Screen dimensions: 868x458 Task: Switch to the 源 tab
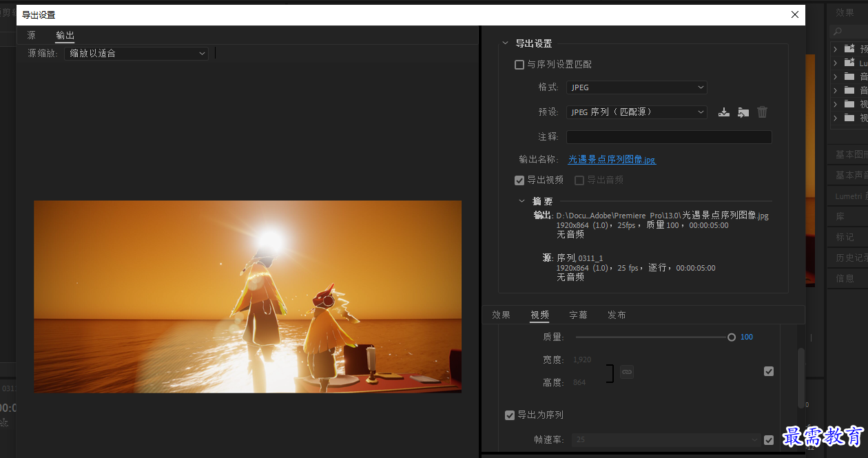32,35
